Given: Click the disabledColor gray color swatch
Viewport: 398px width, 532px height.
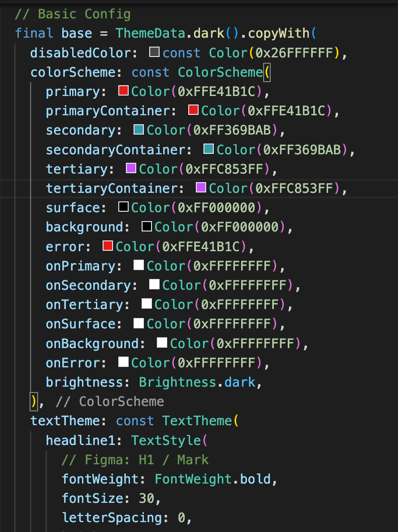Looking at the screenshot, I should tap(154, 52).
